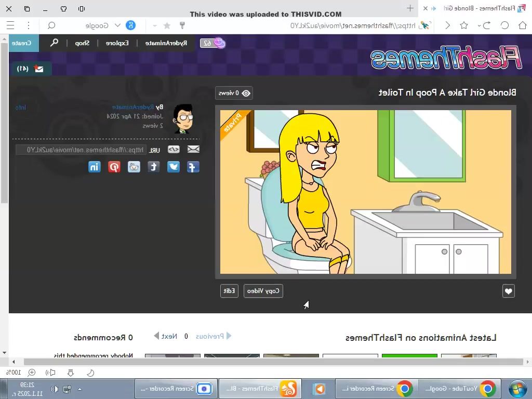Share the video by email envelope icon
This screenshot has width=532, height=399.
click(x=193, y=149)
